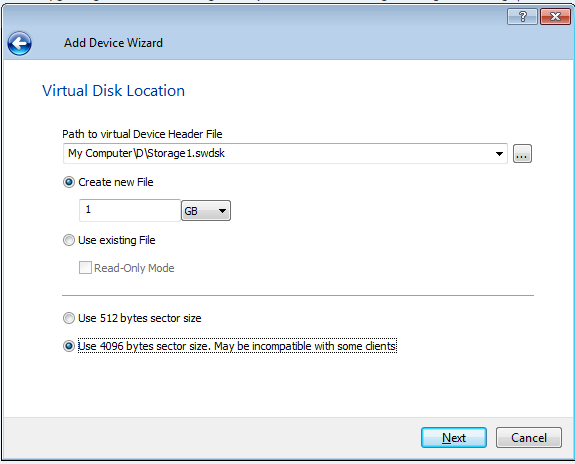Select Use 512 bytes sector size
This screenshot has width=575, height=464.
point(69,318)
